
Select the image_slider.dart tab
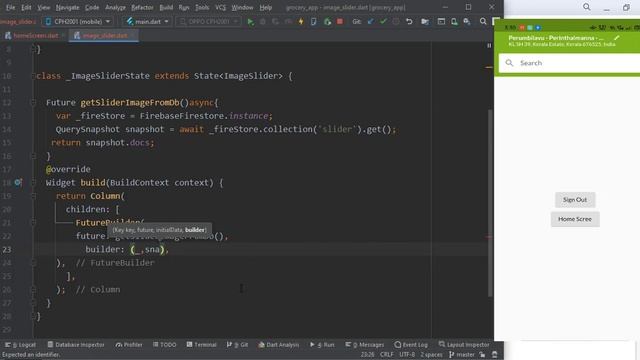[104, 36]
